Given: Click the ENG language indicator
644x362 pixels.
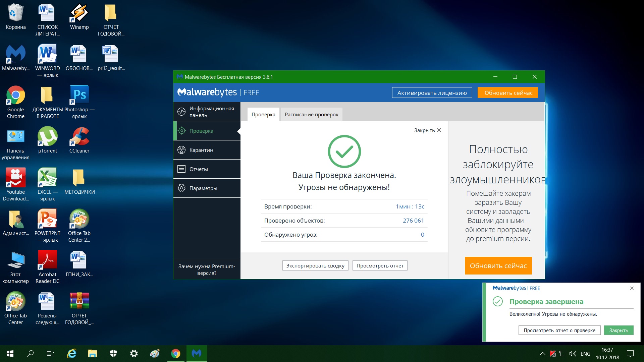Looking at the screenshot, I should point(585,354).
